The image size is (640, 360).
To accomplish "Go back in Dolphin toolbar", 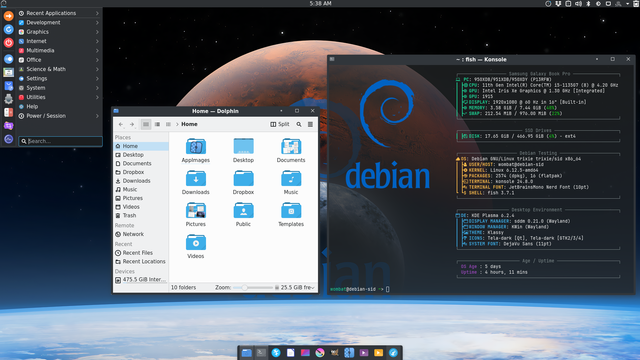I will click(121, 124).
